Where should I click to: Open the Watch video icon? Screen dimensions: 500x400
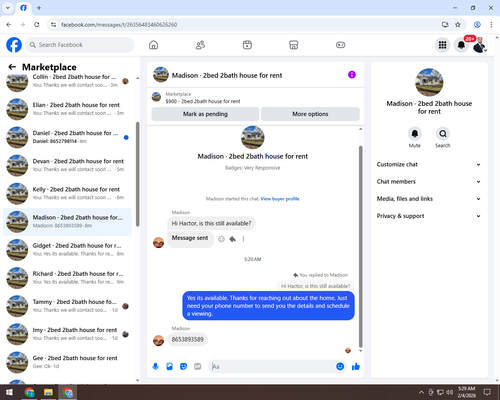click(x=247, y=45)
